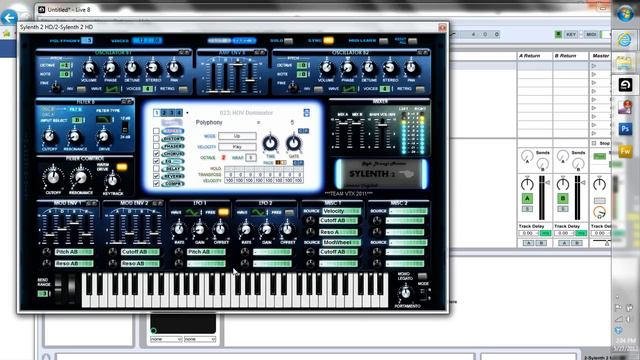Open Misc 1 Reso A destination
Screen dimensions: 640x360
point(338,232)
